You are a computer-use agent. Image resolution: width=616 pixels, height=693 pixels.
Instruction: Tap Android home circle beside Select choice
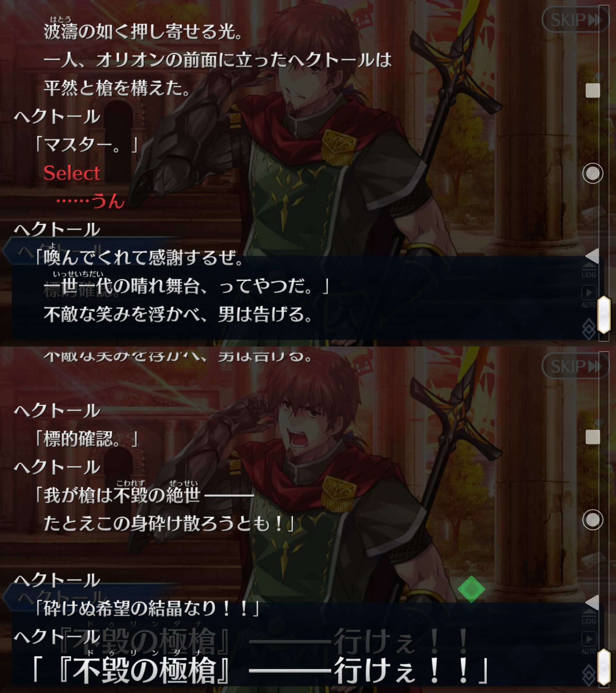(x=593, y=173)
